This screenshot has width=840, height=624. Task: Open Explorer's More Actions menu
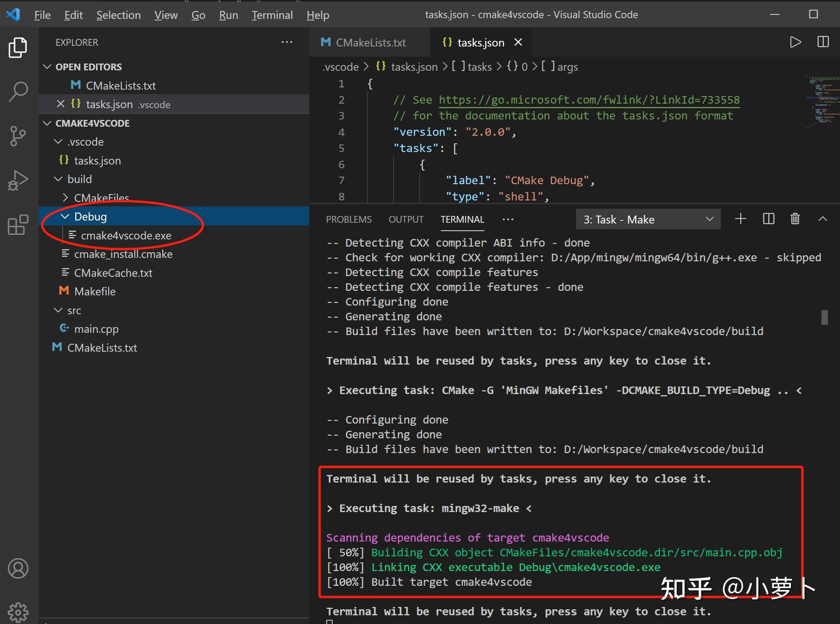click(287, 42)
